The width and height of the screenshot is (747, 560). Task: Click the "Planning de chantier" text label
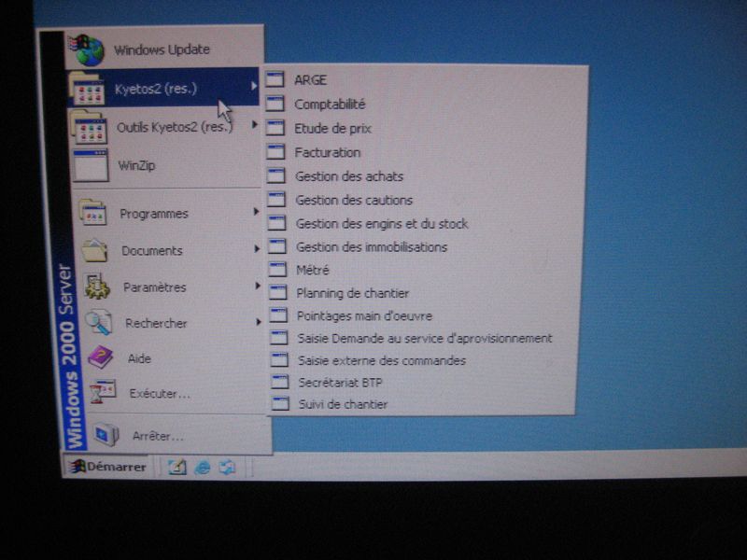tap(353, 293)
